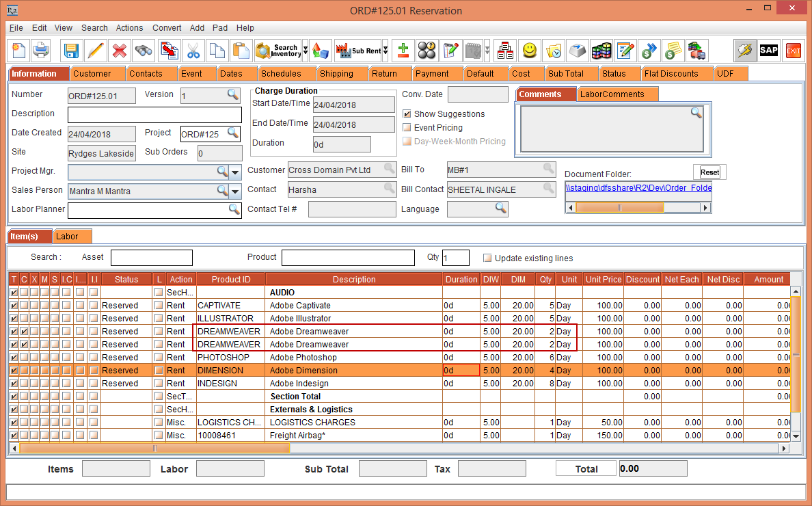Viewport: 812px width, 506px height.
Task: Expand the Sales Person dropdown arrow
Action: 235,191
